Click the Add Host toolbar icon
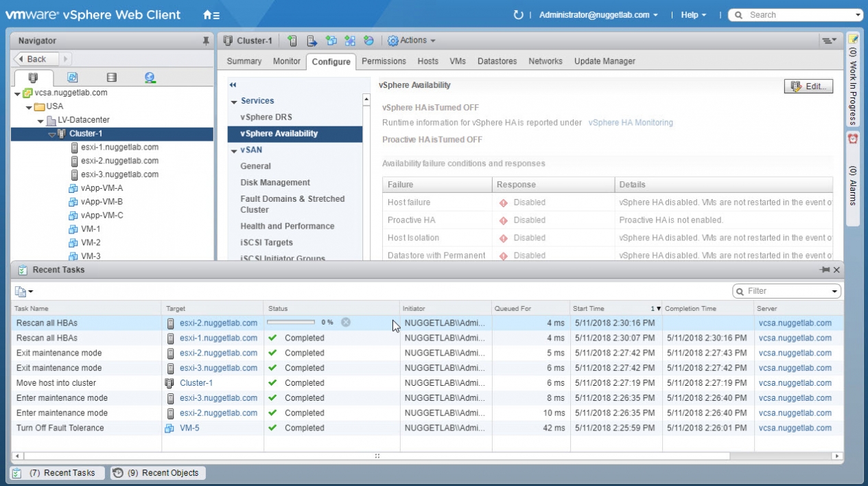 tap(293, 41)
